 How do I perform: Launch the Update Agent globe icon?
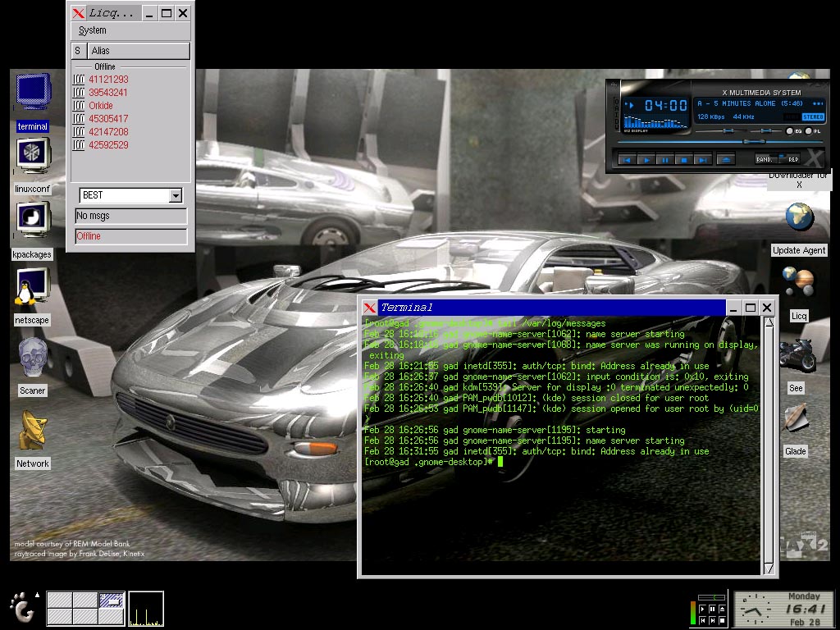click(x=799, y=218)
